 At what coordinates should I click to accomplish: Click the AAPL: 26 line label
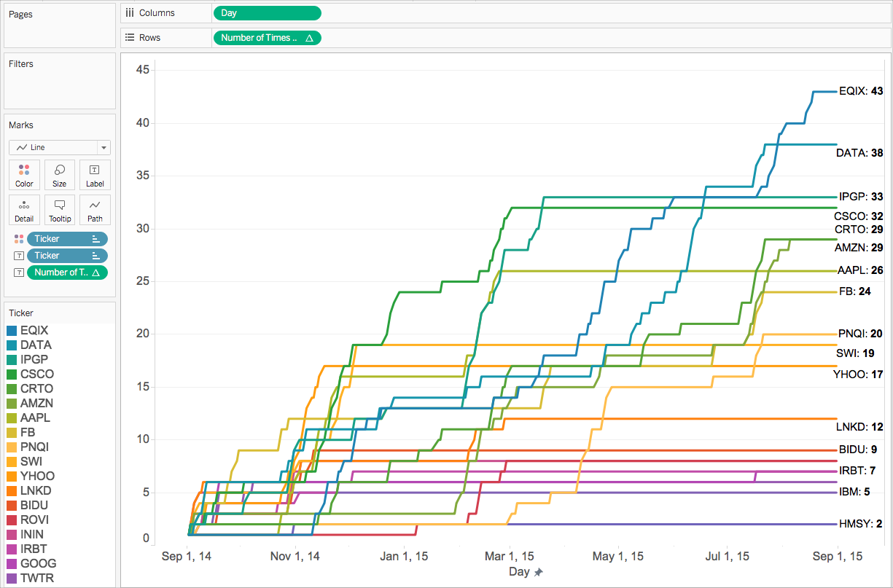click(x=860, y=270)
